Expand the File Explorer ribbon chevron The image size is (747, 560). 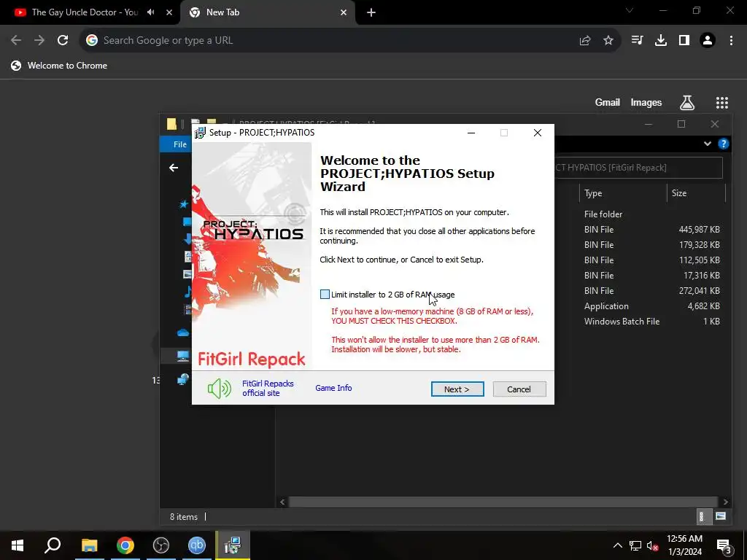click(708, 144)
